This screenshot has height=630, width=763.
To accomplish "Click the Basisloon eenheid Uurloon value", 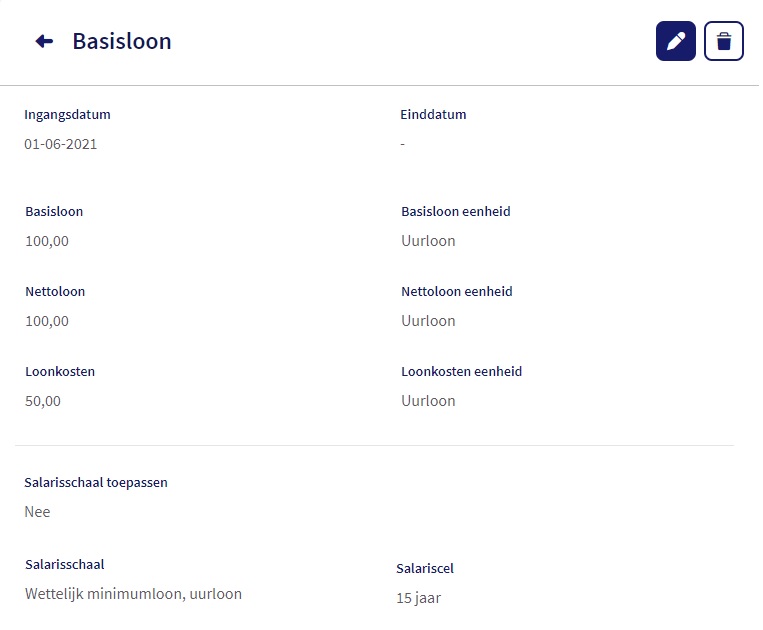I will 428,241.
